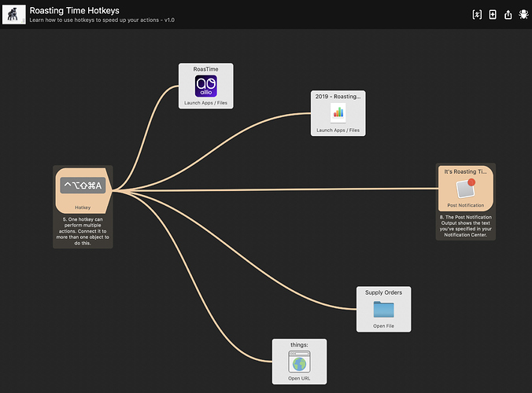Open the workflow variables [x] editor

[477, 14]
